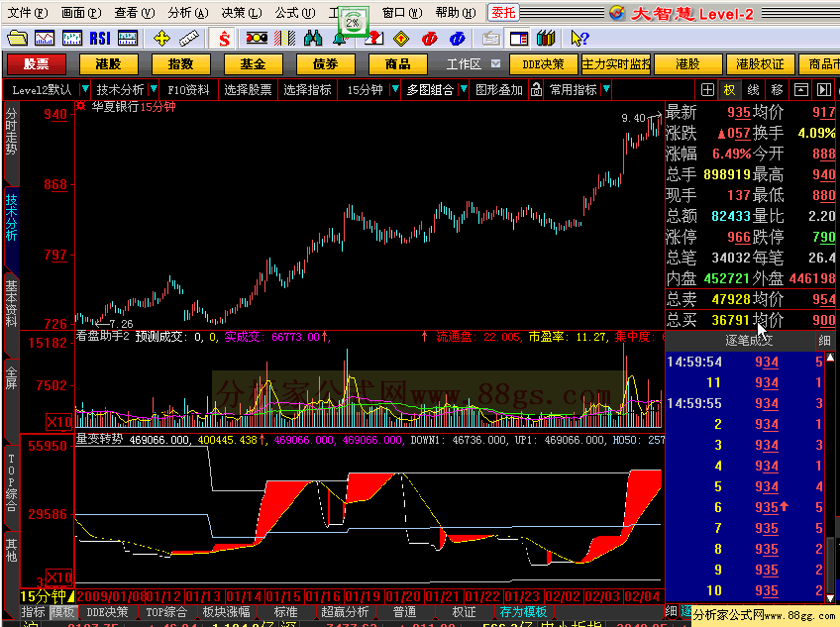This screenshot has height=627, width=840.
Task: Select the 指数 category button
Action: [x=181, y=64]
